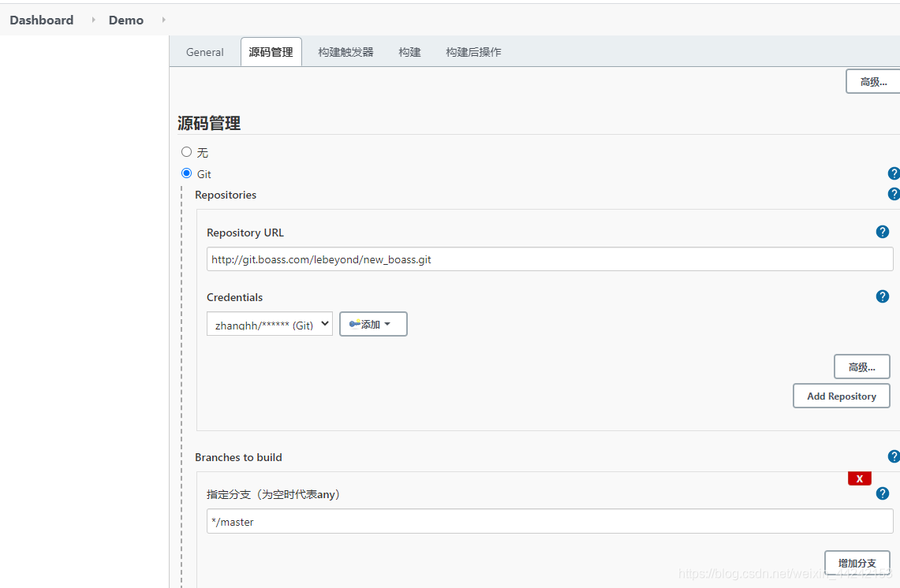Click the Add Repository button
900x588 pixels.
(x=842, y=396)
